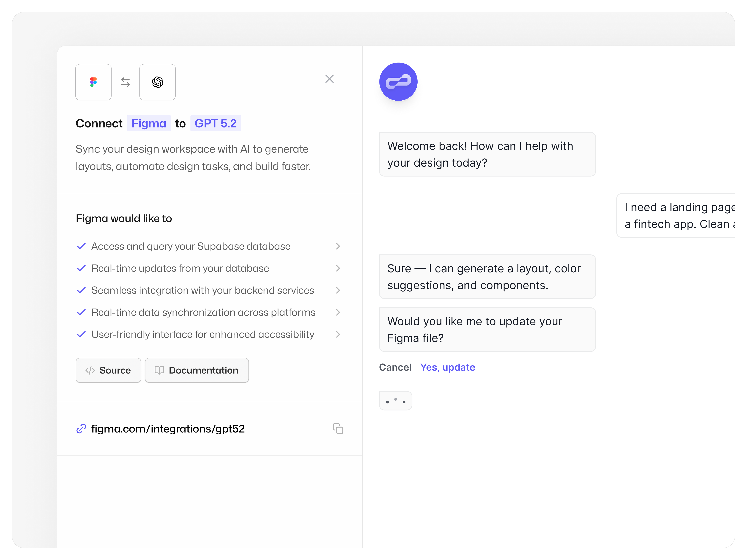Click checkmark next to data synchronization

[x=81, y=312]
